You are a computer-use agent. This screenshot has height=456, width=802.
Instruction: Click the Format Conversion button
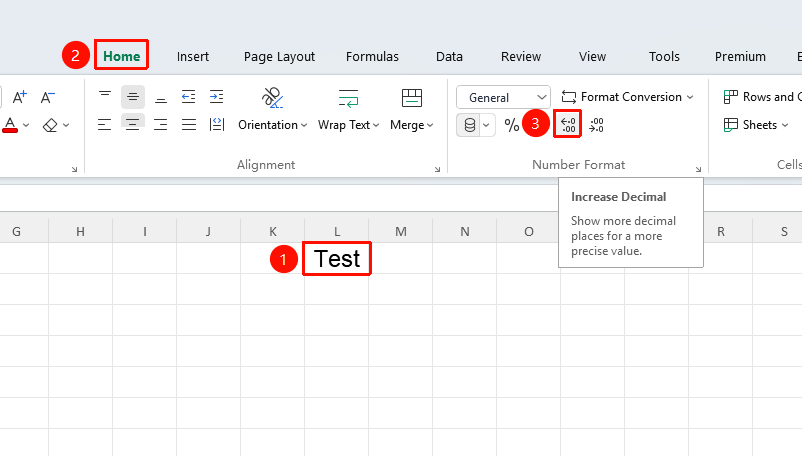click(627, 97)
